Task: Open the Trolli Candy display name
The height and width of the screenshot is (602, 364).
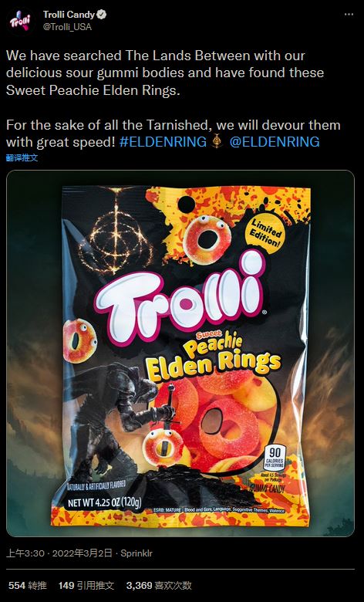Action: [69, 15]
